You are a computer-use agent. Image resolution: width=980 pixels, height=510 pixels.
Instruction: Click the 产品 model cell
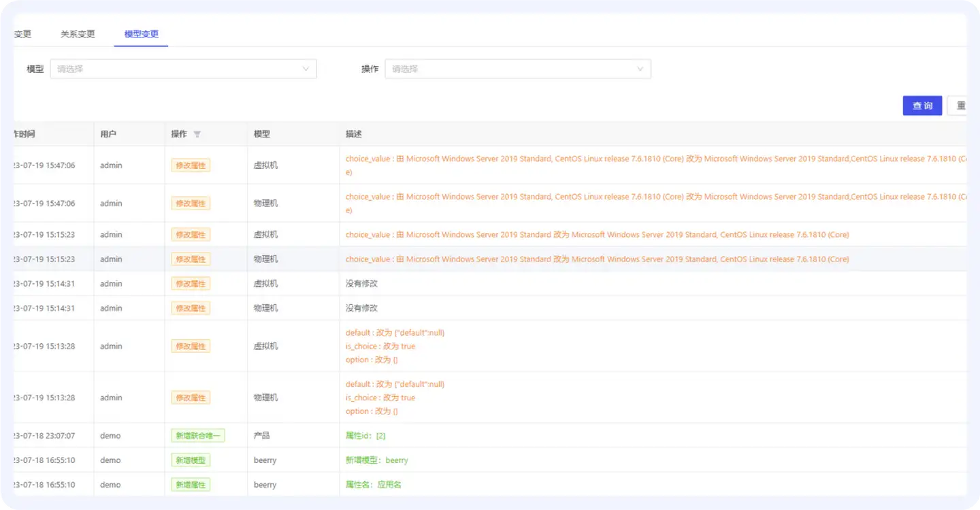click(x=262, y=436)
